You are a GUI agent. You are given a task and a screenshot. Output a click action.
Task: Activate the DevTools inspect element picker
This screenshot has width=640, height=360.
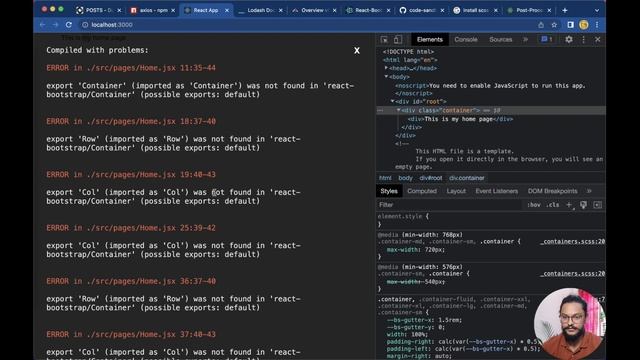pyautogui.click(x=384, y=40)
